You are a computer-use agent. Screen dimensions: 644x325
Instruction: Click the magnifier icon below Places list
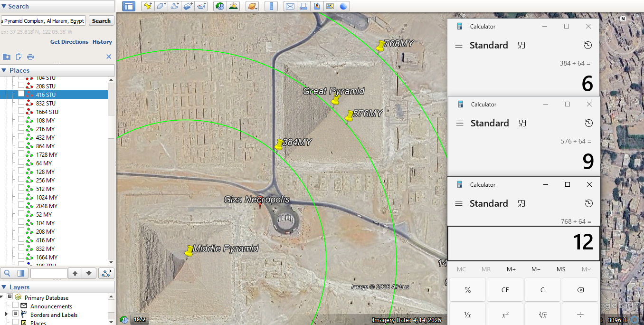tap(8, 273)
